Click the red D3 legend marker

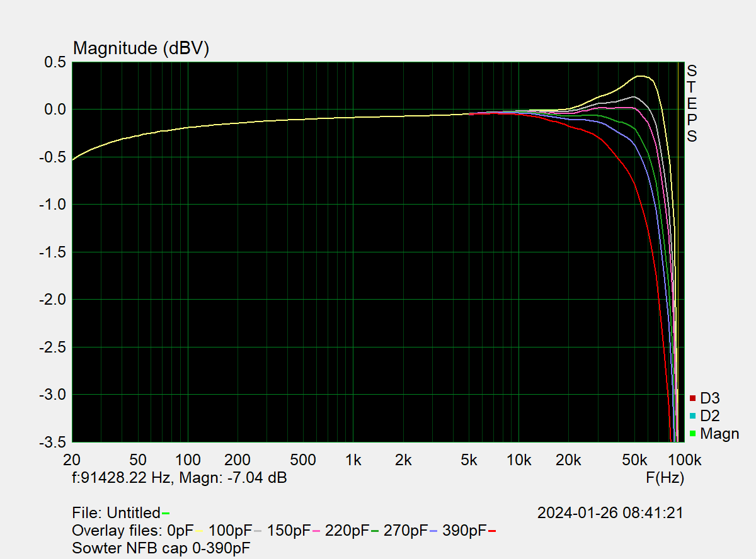point(692,398)
